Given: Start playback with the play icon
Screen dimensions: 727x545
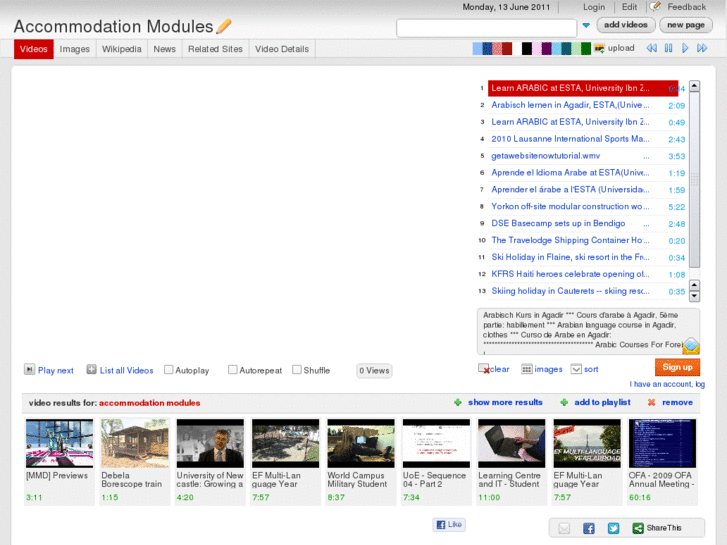Looking at the screenshot, I should pyautogui.click(x=685, y=48).
